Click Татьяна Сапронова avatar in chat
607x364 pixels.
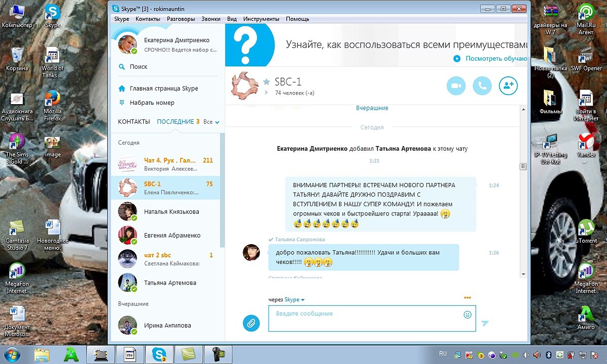(251, 252)
